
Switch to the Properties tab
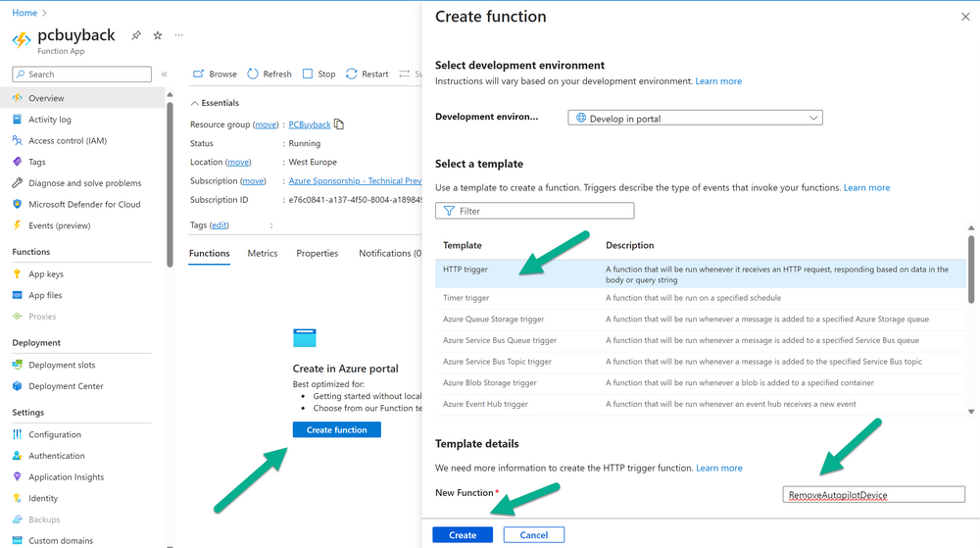coord(317,253)
